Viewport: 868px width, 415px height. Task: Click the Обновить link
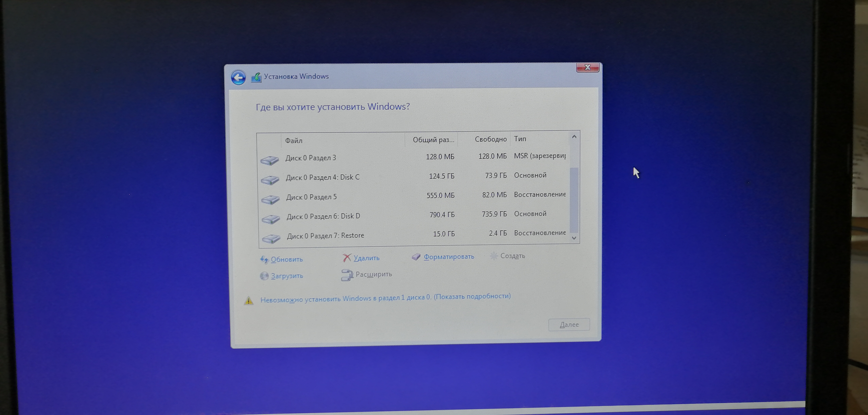pyautogui.click(x=287, y=259)
